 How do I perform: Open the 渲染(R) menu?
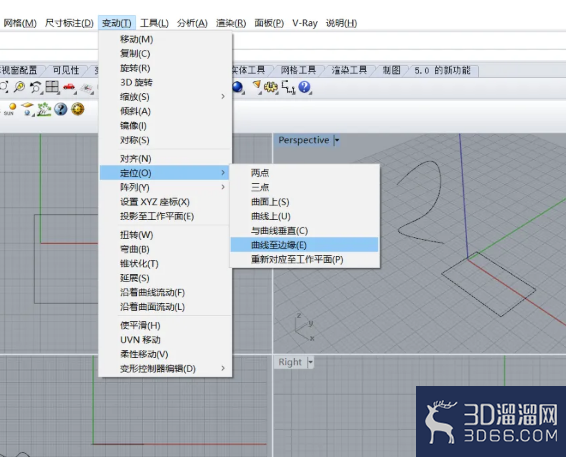pos(231,23)
